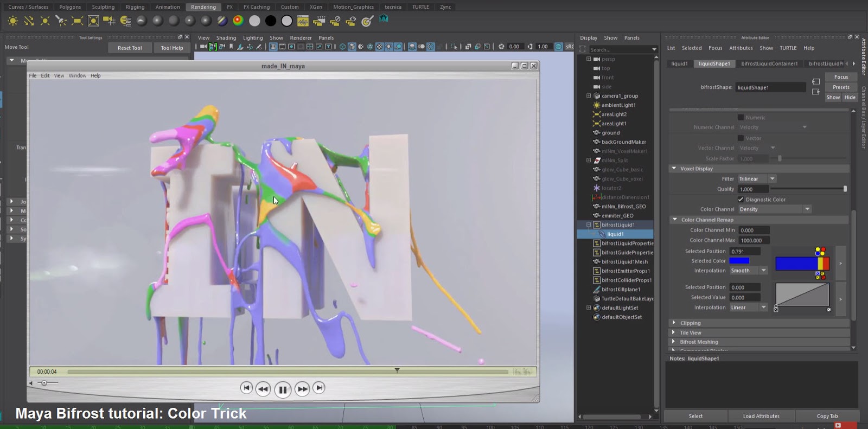Screen dimensions: 868x429
Task: Click the Reset Tool button
Action: click(130, 48)
